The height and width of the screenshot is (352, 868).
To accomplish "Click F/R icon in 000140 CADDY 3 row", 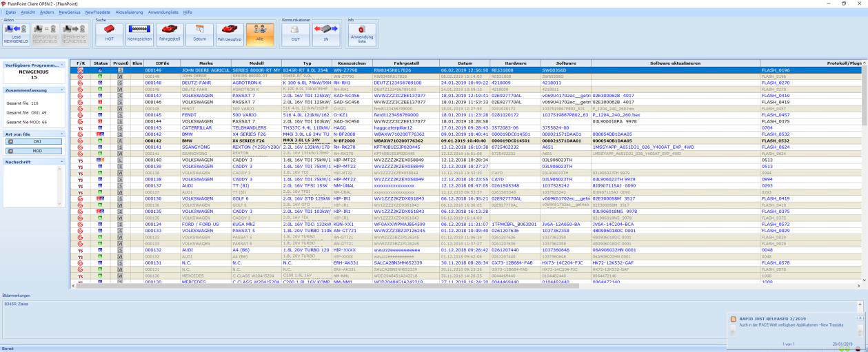I will (x=81, y=159).
